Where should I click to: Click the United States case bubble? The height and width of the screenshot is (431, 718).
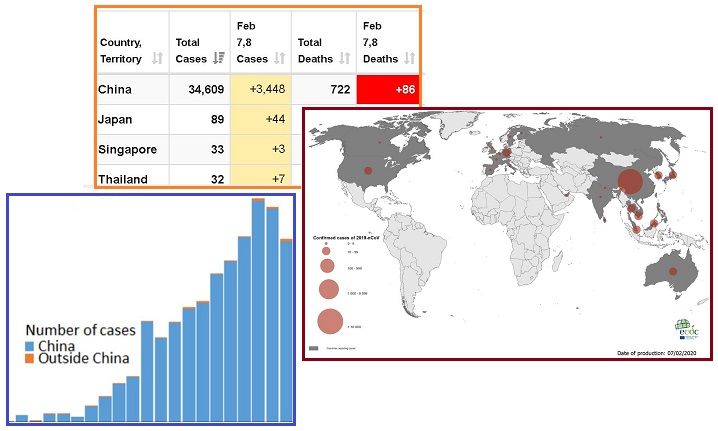pos(369,170)
